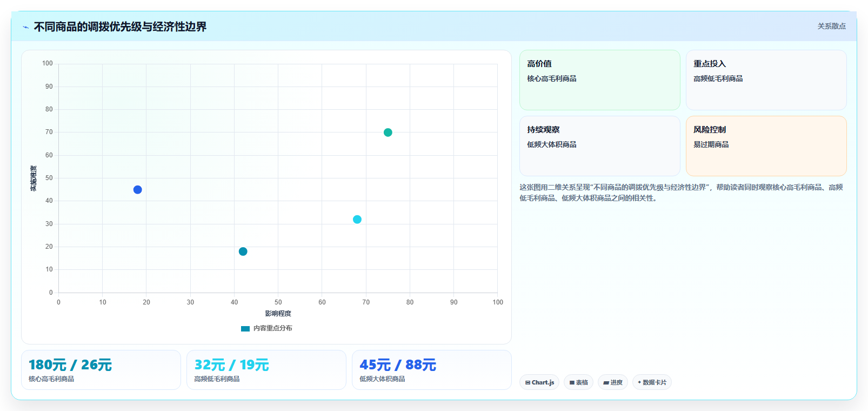868x411 pixels.
Task: Toggle the 内容重点分布 legend swatch
Action: click(245, 329)
